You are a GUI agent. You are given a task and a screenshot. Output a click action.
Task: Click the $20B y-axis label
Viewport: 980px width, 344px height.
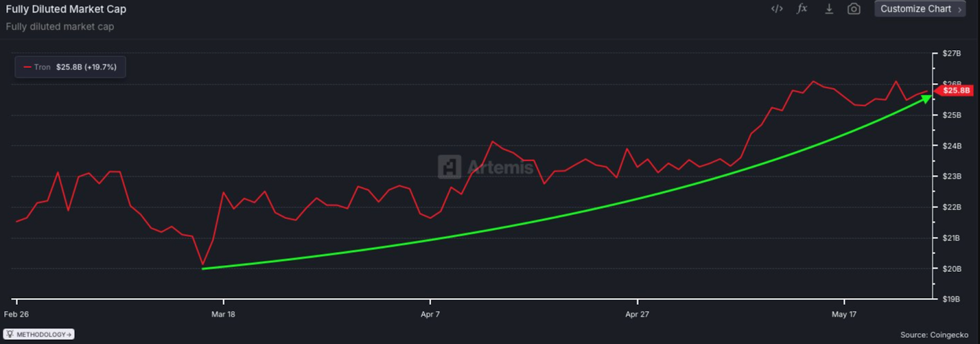pyautogui.click(x=952, y=269)
